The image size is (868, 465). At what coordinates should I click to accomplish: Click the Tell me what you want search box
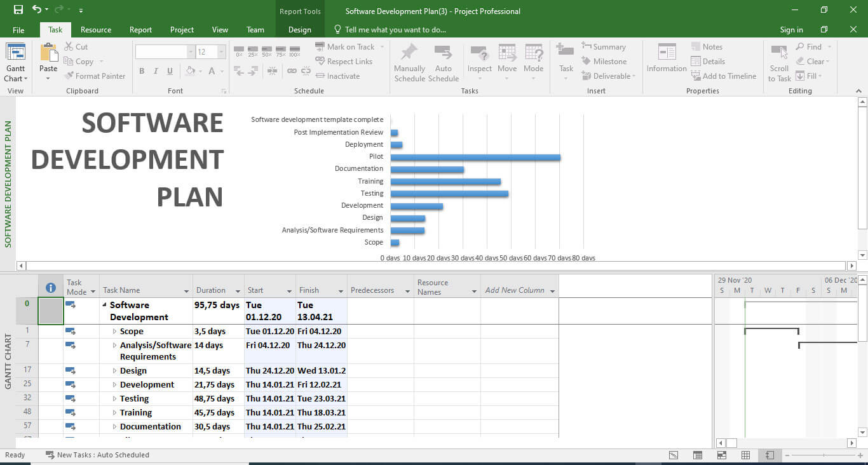[x=390, y=30]
